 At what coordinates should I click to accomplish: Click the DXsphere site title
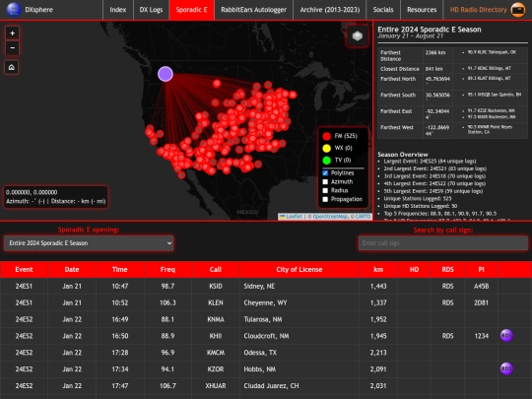click(39, 10)
